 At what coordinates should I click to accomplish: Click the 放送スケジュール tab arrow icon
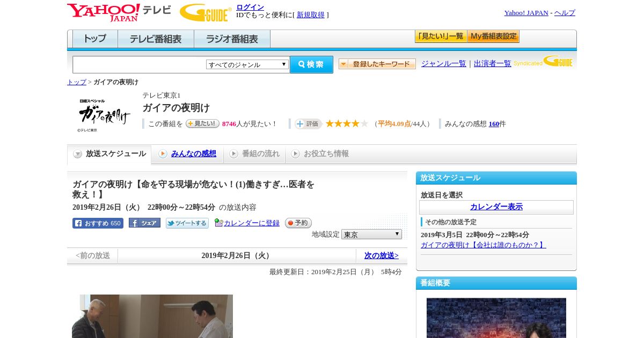(x=78, y=154)
